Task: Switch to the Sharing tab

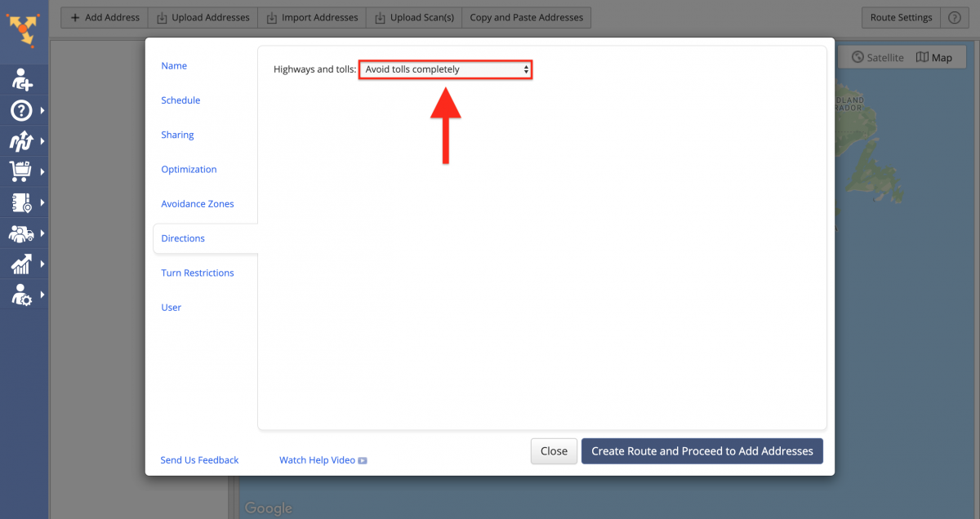Action: pos(177,135)
